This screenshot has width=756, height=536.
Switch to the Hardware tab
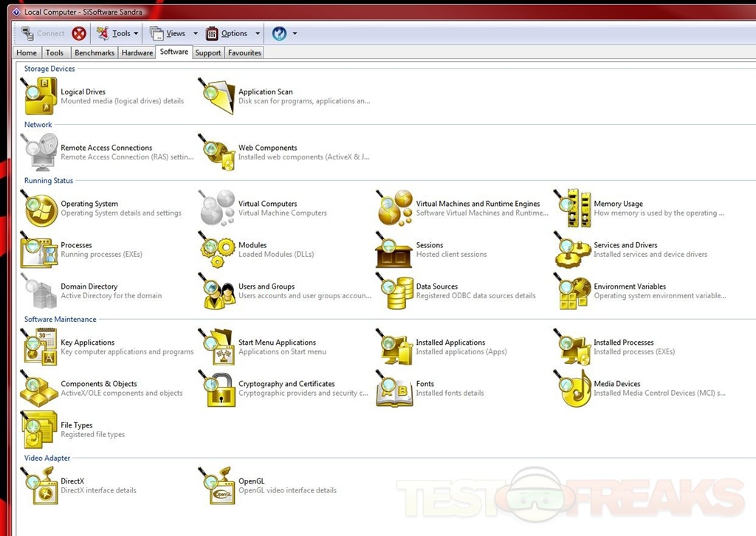tap(137, 53)
